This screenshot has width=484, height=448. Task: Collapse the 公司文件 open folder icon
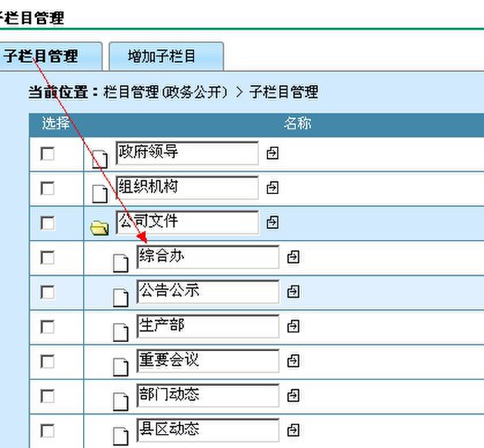pos(99,229)
